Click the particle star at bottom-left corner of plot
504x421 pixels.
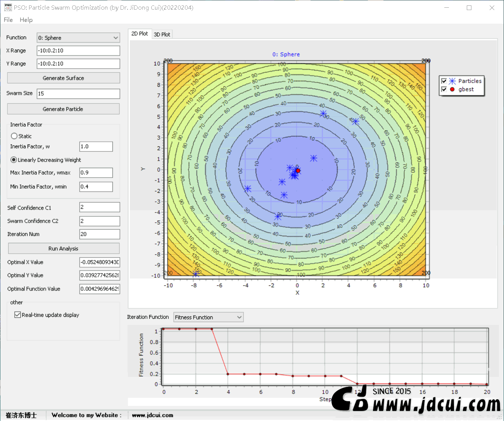(x=196, y=274)
